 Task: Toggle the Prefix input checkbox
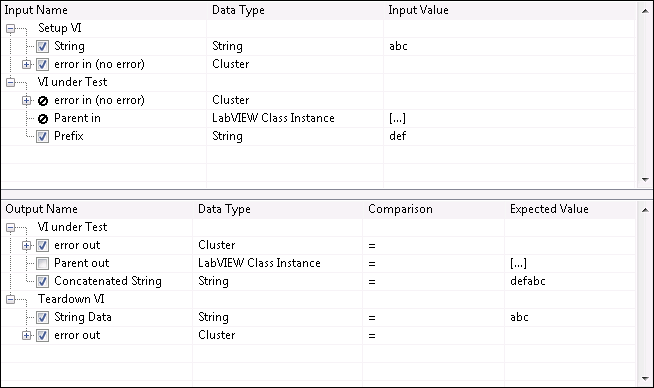[x=42, y=136]
